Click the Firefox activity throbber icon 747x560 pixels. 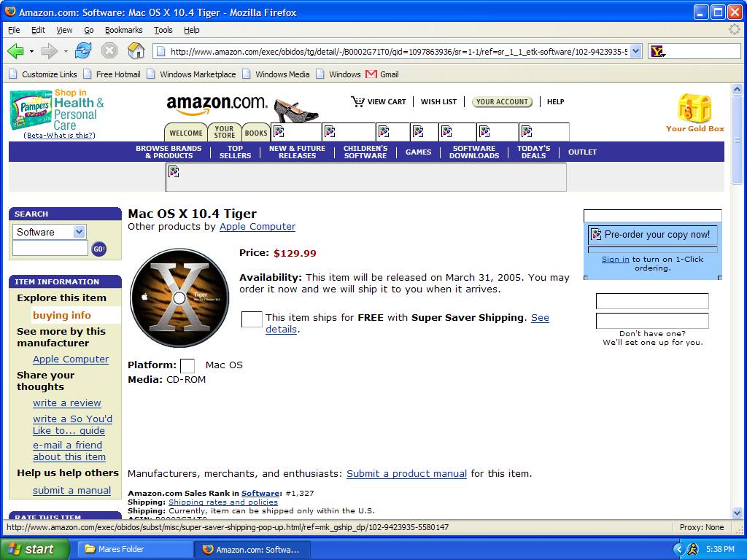[x=734, y=29]
